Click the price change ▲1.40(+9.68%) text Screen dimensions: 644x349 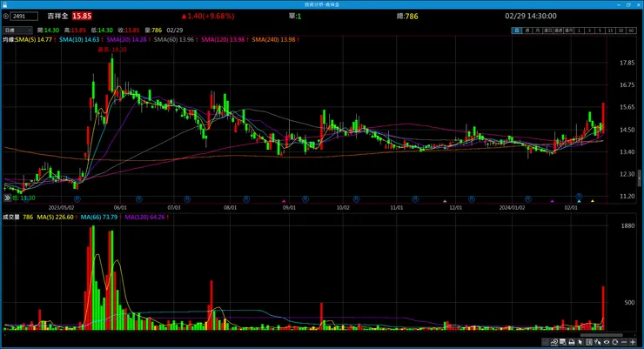coord(208,16)
